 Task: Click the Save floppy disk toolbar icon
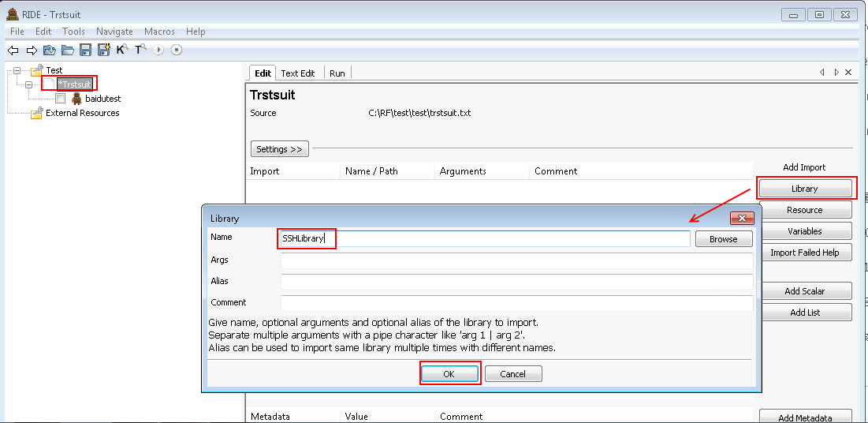86,51
